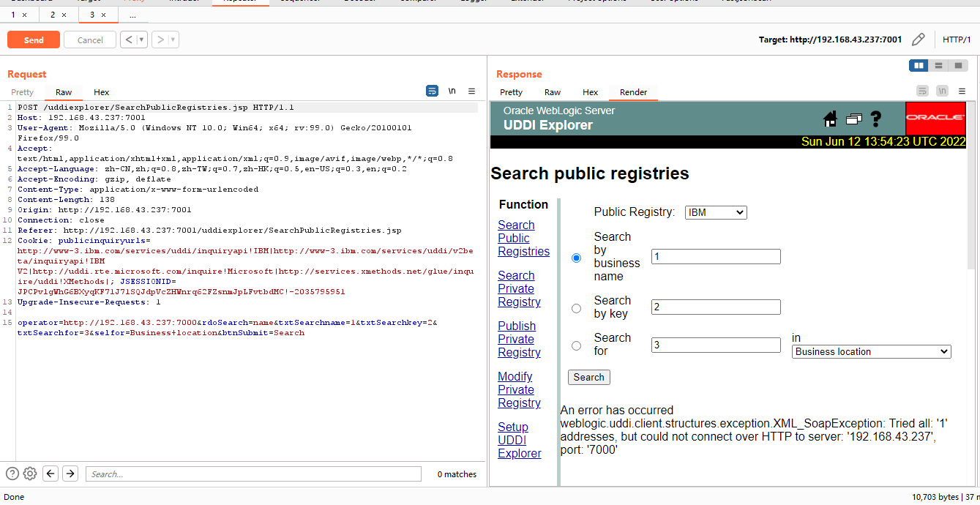
Task: Click the '0 matches' search counter
Action: (457, 474)
